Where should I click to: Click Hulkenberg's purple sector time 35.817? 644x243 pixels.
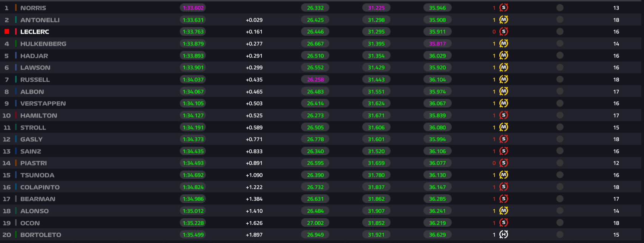tap(437, 44)
